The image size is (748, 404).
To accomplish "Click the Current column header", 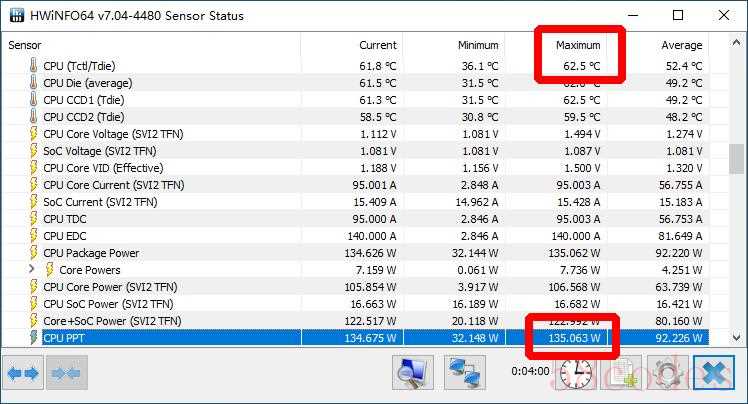I will point(378,45).
